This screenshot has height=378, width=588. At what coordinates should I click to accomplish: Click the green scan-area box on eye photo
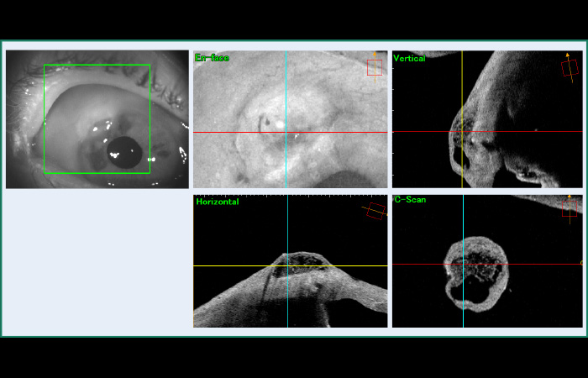pos(97,119)
